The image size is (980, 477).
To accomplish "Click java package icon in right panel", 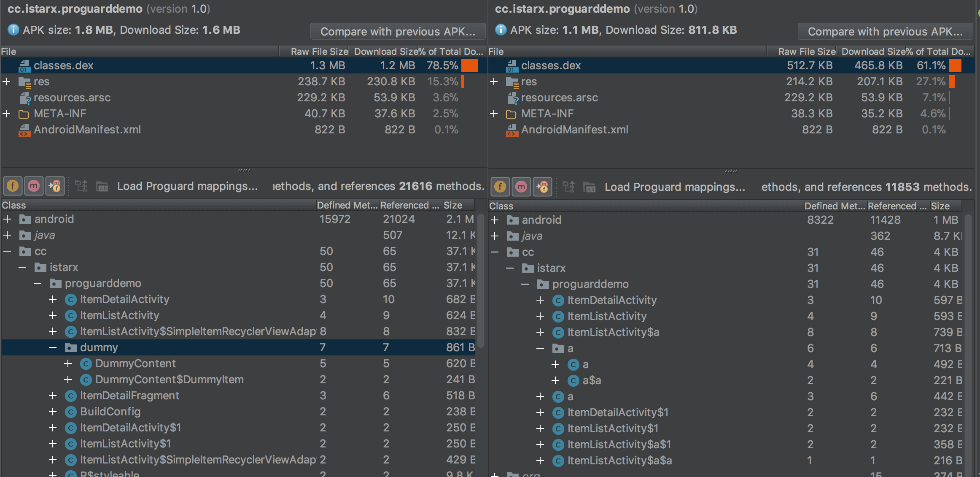I will tap(513, 236).
